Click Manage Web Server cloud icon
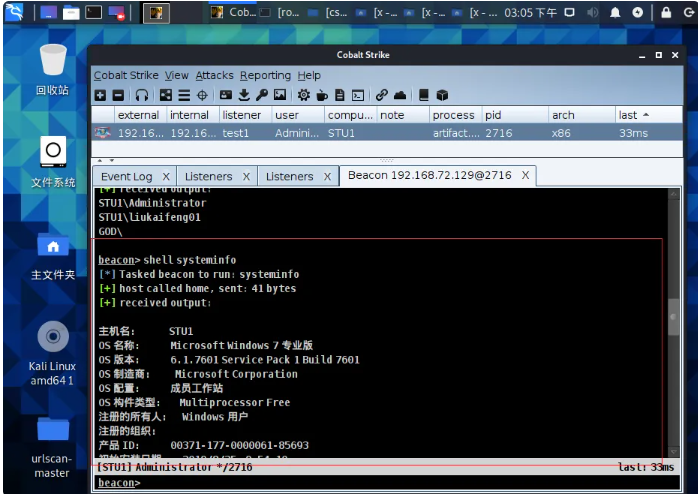This screenshot has height=494, width=698. click(x=400, y=95)
